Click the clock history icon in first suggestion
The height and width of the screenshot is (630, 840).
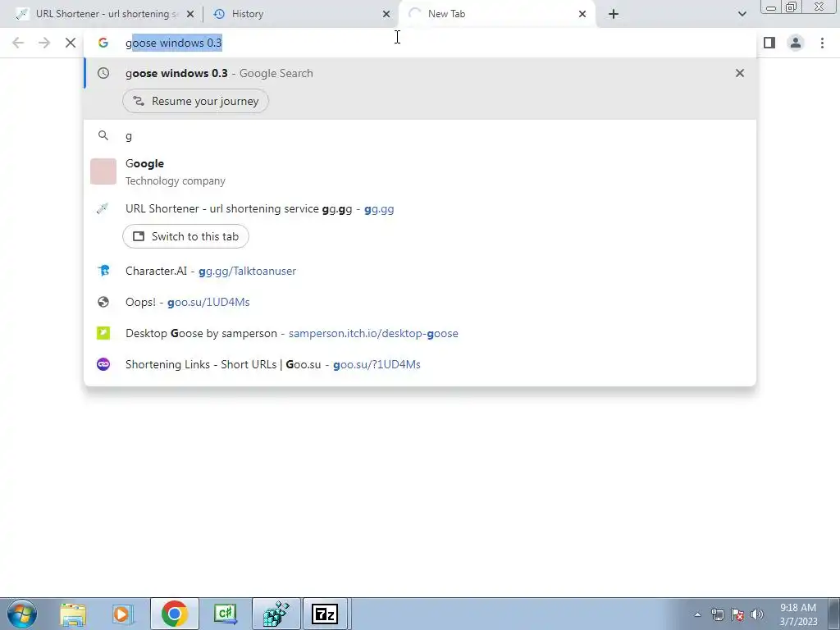click(103, 73)
